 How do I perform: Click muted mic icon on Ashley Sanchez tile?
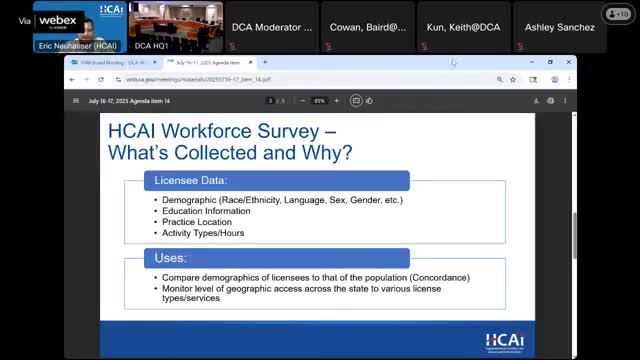520,46
